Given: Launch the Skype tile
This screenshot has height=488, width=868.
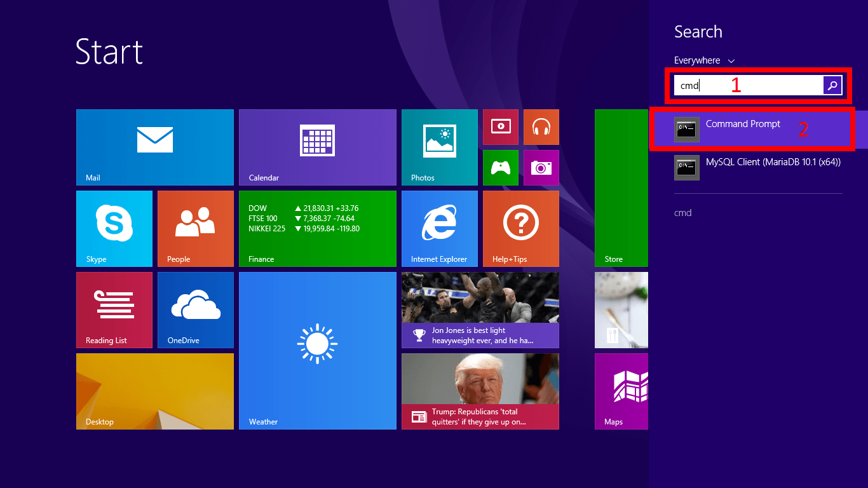Looking at the screenshot, I should (114, 229).
